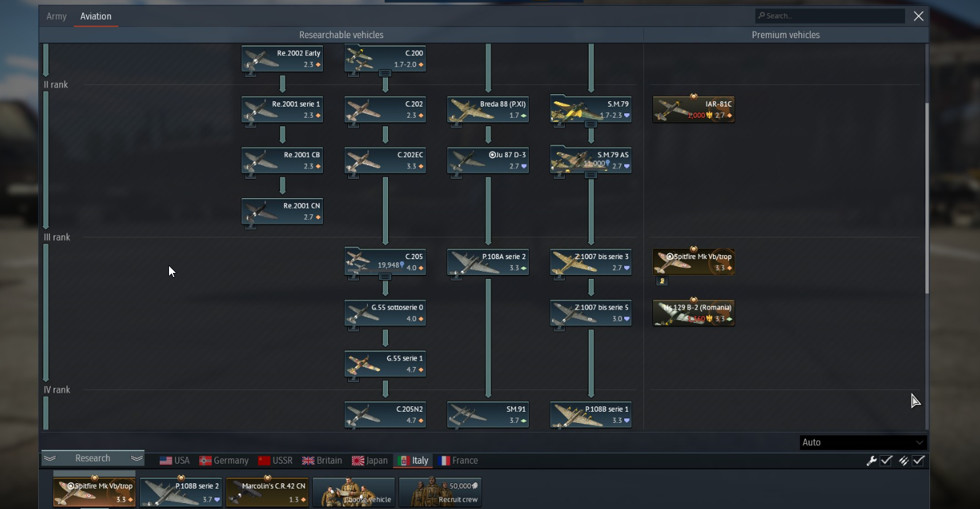
Task: Select Marcolin's C.R.42 CN crew slot
Action: tap(267, 492)
